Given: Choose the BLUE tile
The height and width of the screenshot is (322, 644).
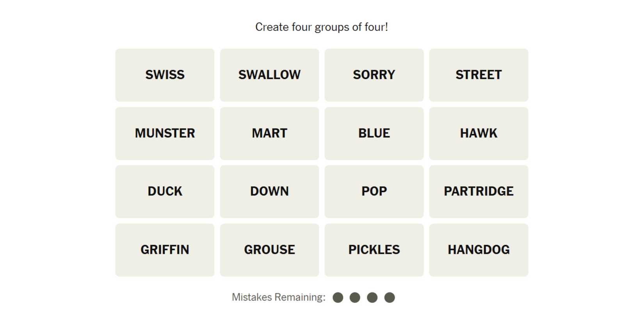Looking at the screenshot, I should pos(374,133).
